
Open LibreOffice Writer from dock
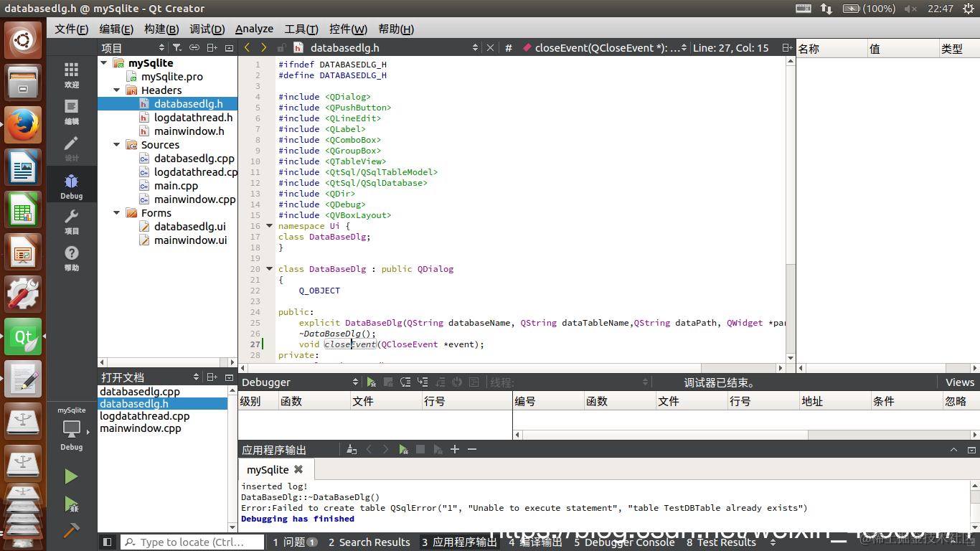(24, 166)
